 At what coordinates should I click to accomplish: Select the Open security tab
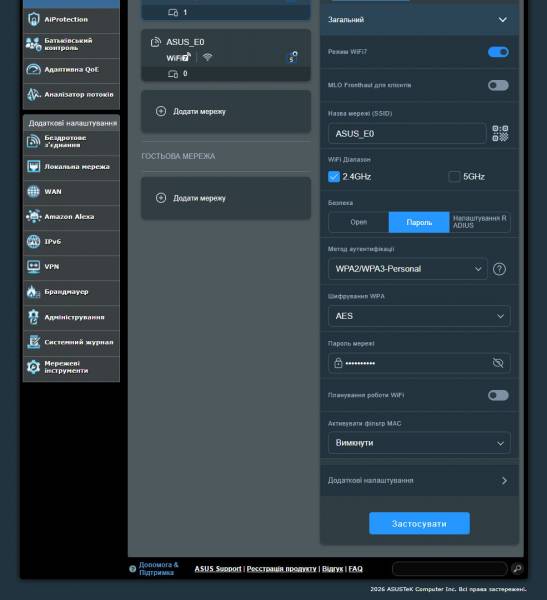pos(359,222)
